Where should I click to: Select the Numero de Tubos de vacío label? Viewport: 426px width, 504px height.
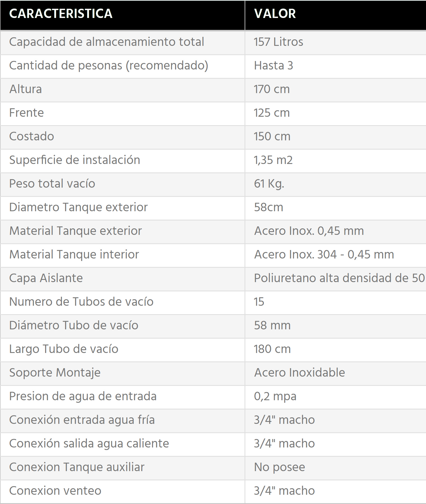pos(81,302)
